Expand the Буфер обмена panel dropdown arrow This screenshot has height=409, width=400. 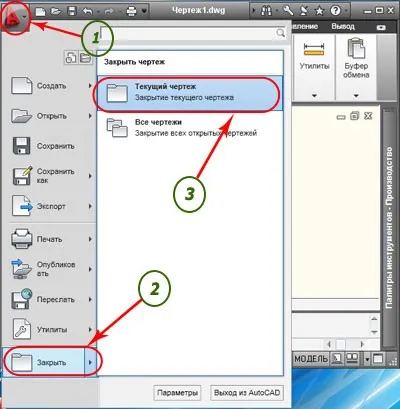pyautogui.click(x=356, y=96)
